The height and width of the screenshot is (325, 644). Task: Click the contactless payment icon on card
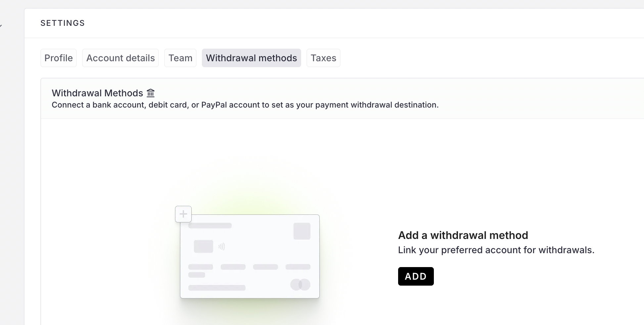click(x=222, y=247)
